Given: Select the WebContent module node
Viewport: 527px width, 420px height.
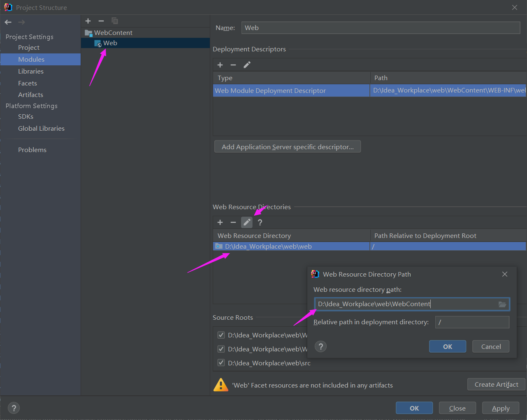Looking at the screenshot, I should pyautogui.click(x=113, y=32).
